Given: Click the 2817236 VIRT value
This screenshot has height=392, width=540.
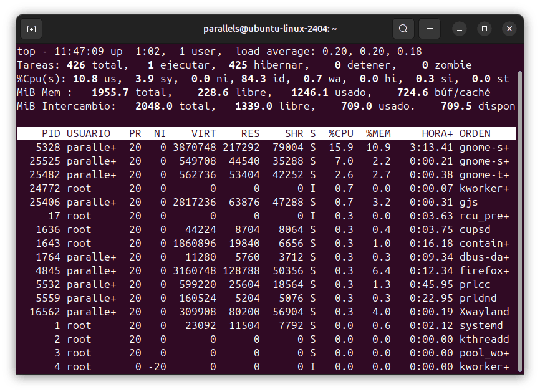Looking at the screenshot, I should click(x=194, y=203).
